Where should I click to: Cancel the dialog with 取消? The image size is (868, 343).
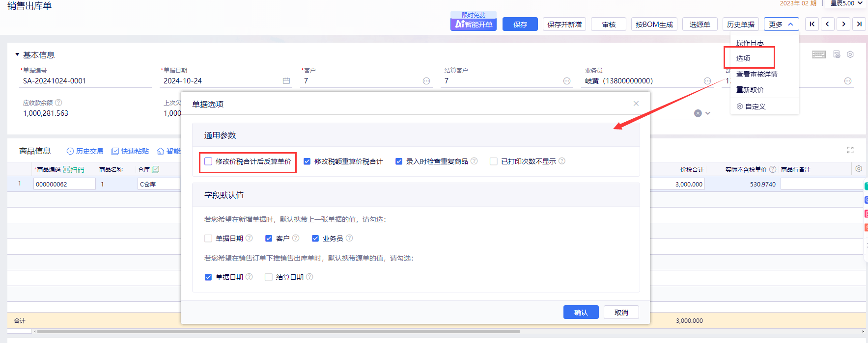point(621,312)
